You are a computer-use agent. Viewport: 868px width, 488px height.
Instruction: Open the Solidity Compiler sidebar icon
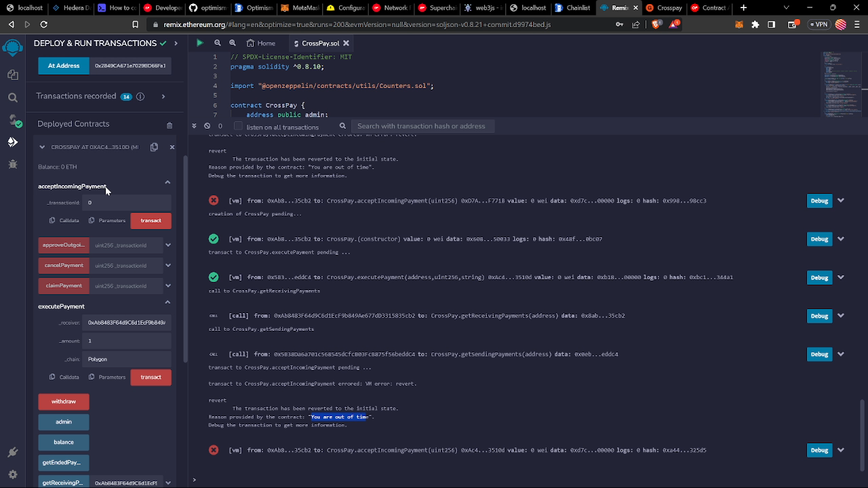point(14,121)
